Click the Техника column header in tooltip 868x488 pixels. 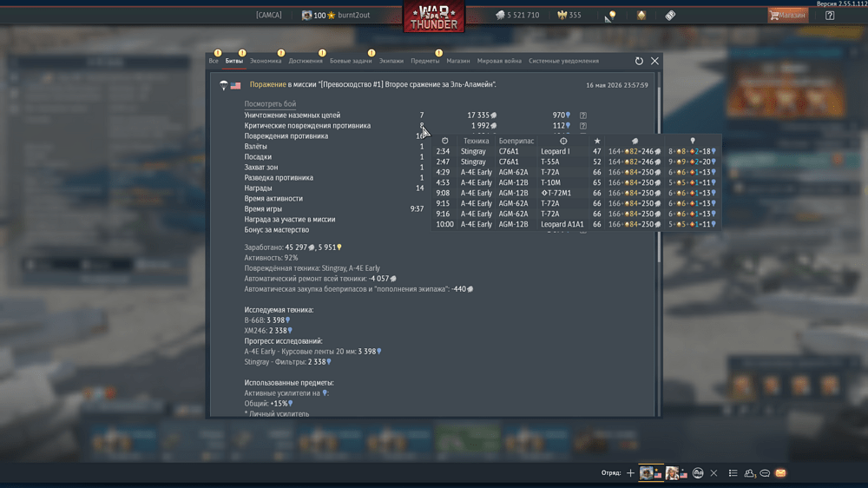coord(476,141)
